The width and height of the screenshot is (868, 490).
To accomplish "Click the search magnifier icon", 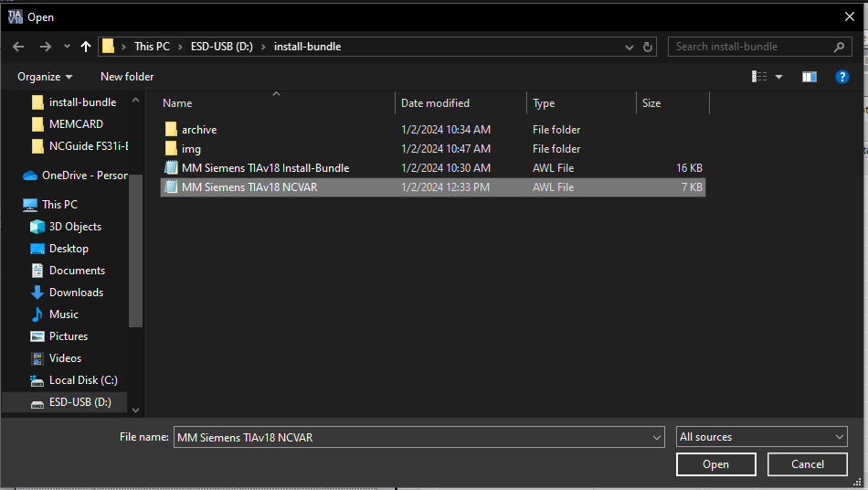I will (x=839, y=47).
